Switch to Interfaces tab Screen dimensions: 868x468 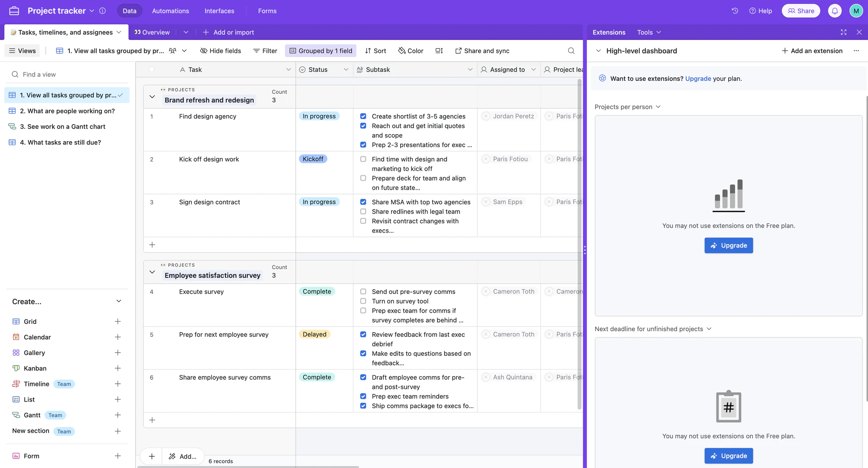(219, 11)
